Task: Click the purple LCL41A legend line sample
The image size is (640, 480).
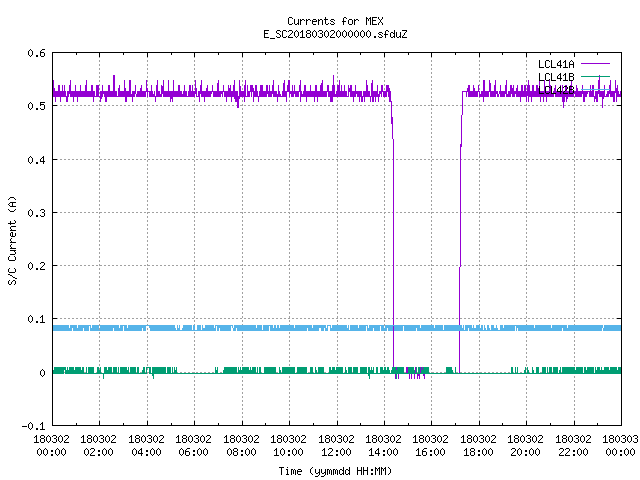Action: (x=595, y=64)
